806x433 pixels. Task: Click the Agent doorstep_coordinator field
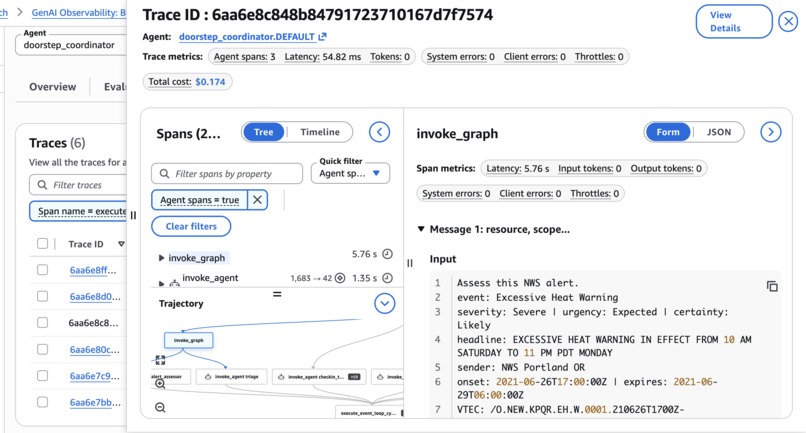(71, 45)
